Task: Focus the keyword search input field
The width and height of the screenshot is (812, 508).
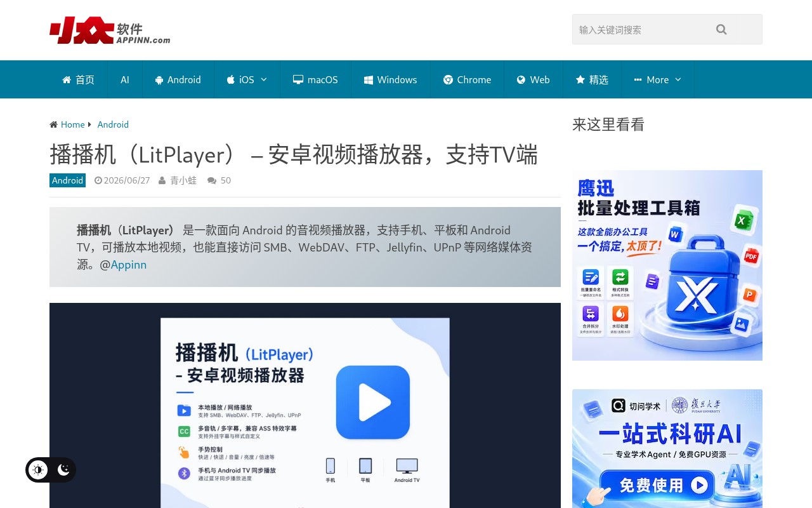Action: point(639,29)
